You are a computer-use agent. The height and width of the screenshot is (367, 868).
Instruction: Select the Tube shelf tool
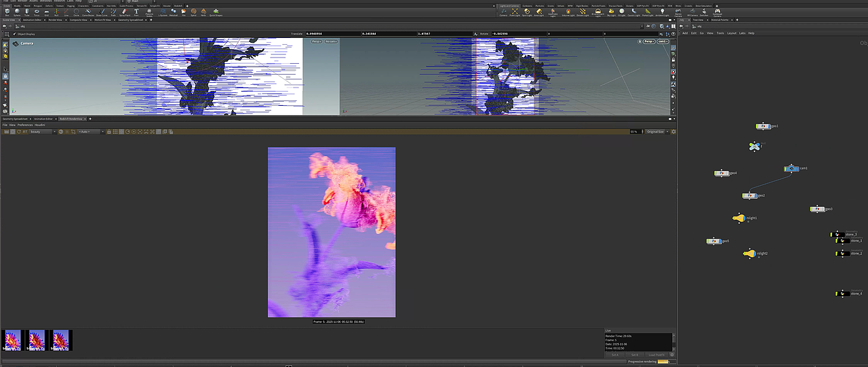coord(26,12)
